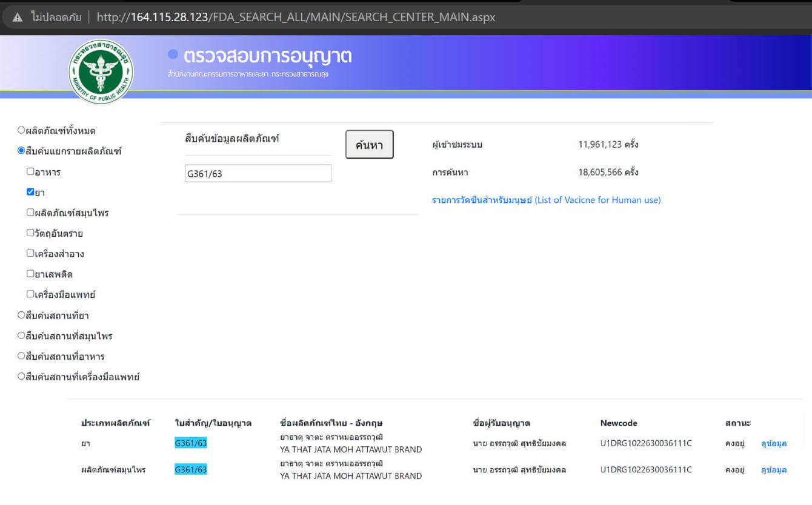The width and height of the screenshot is (812, 505).
Task: Enable the เครื่องสำอาง checkbox
Action: [30, 254]
